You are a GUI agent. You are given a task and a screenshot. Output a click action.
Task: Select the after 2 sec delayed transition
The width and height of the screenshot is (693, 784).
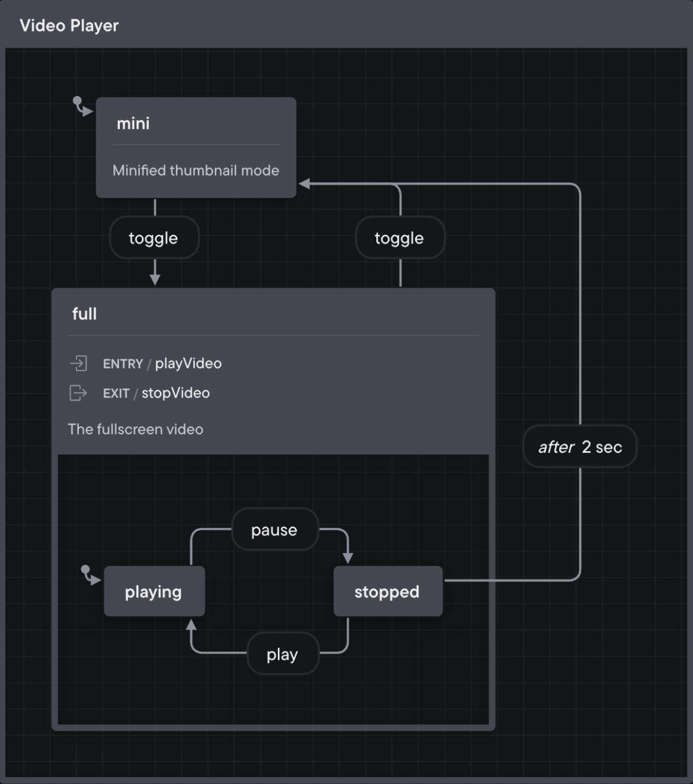click(x=580, y=447)
